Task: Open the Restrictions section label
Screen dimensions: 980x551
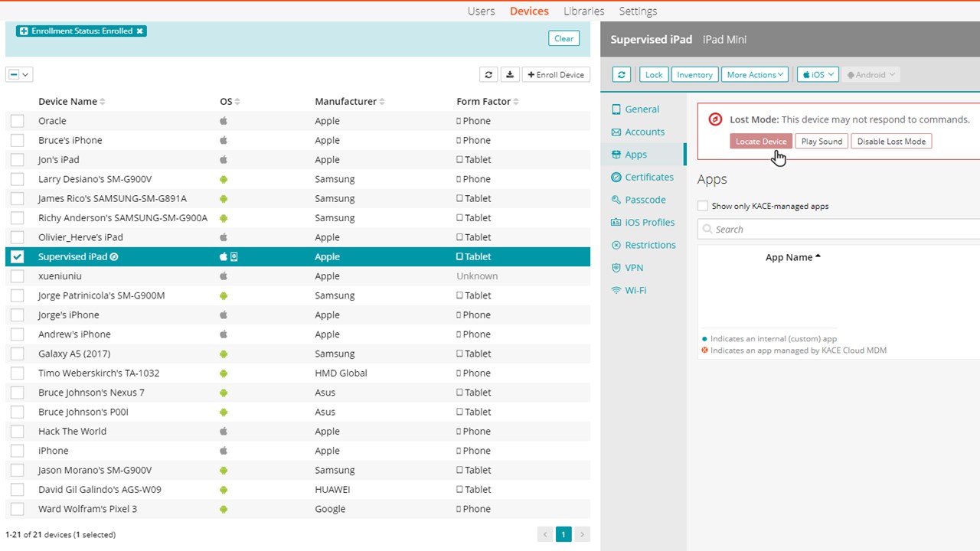Action: click(x=650, y=245)
